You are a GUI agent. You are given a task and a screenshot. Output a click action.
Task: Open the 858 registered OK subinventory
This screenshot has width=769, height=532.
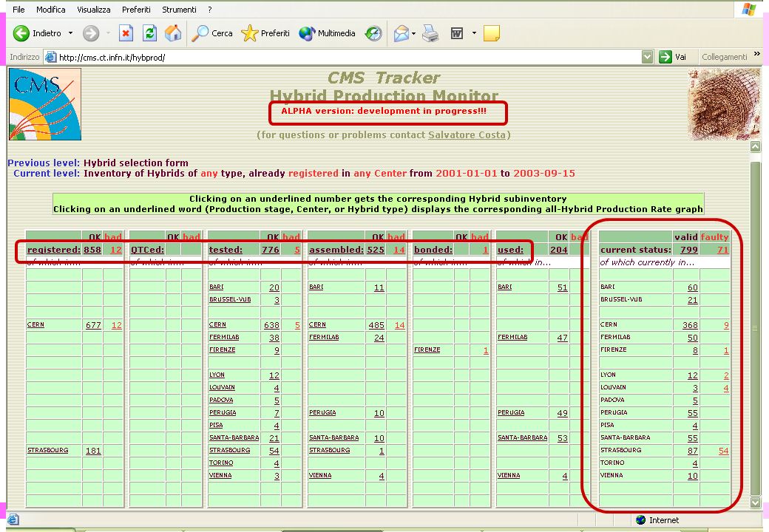pyautogui.click(x=92, y=249)
